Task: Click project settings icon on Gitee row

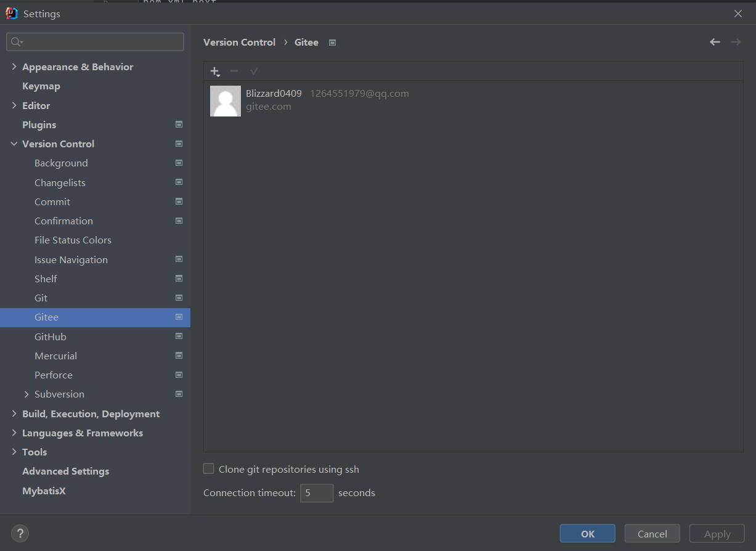Action: [x=179, y=317]
